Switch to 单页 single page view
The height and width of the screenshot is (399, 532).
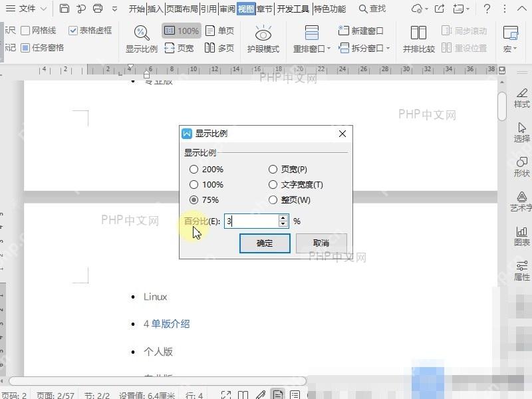coord(220,31)
